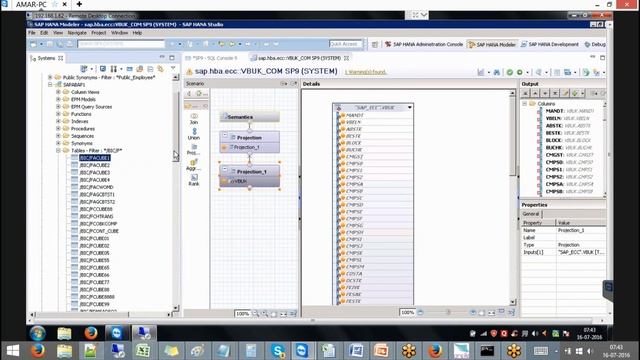
Task: Select the General tab in Properties
Action: coord(531,214)
